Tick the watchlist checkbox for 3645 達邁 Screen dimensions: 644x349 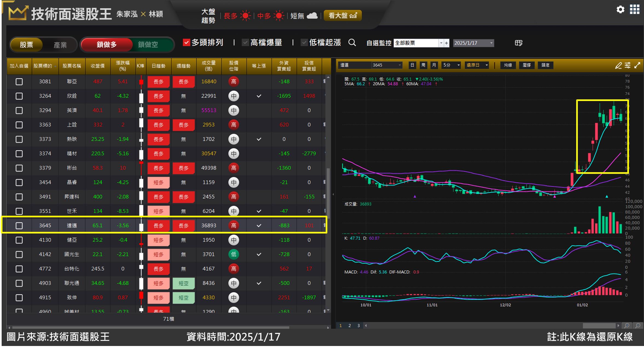(19, 226)
